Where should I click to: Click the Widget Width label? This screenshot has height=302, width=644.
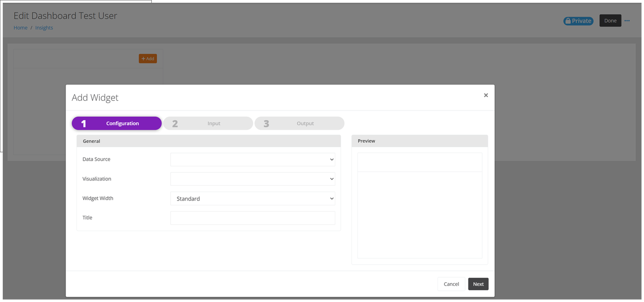coord(98,198)
